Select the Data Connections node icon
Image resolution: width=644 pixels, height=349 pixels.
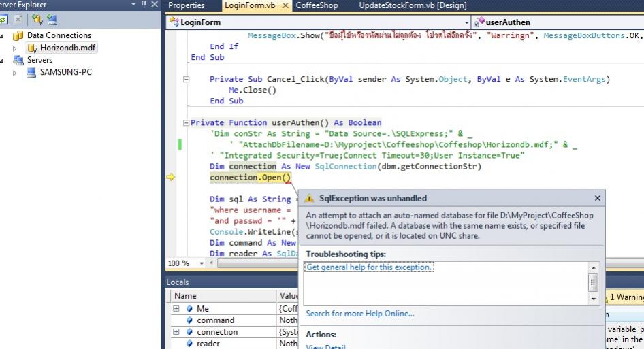[x=18, y=36]
